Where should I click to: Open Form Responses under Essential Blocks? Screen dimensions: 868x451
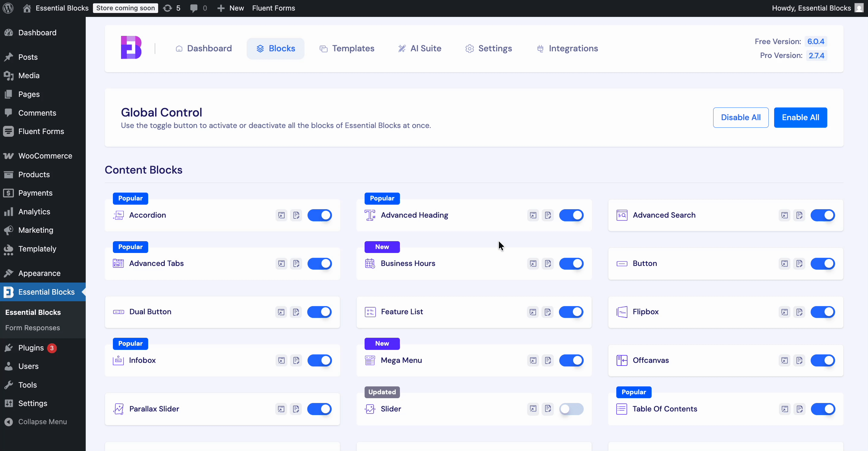tap(32, 327)
